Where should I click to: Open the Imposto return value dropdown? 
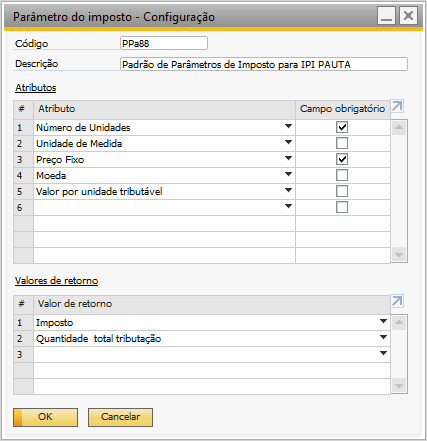(383, 321)
